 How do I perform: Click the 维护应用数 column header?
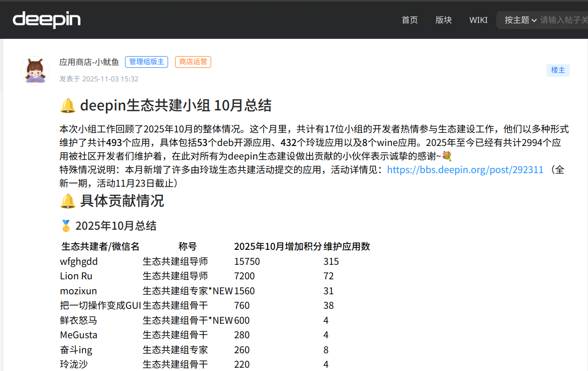pos(347,247)
